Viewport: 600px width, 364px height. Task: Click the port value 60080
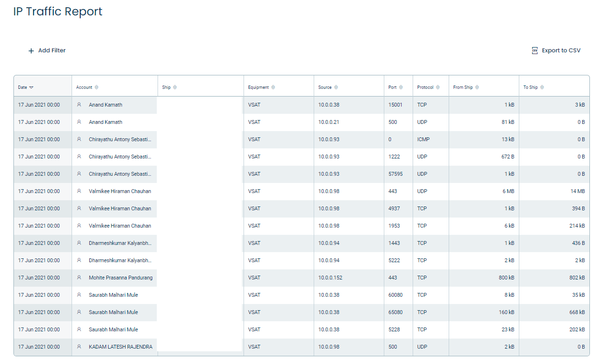[395, 295]
